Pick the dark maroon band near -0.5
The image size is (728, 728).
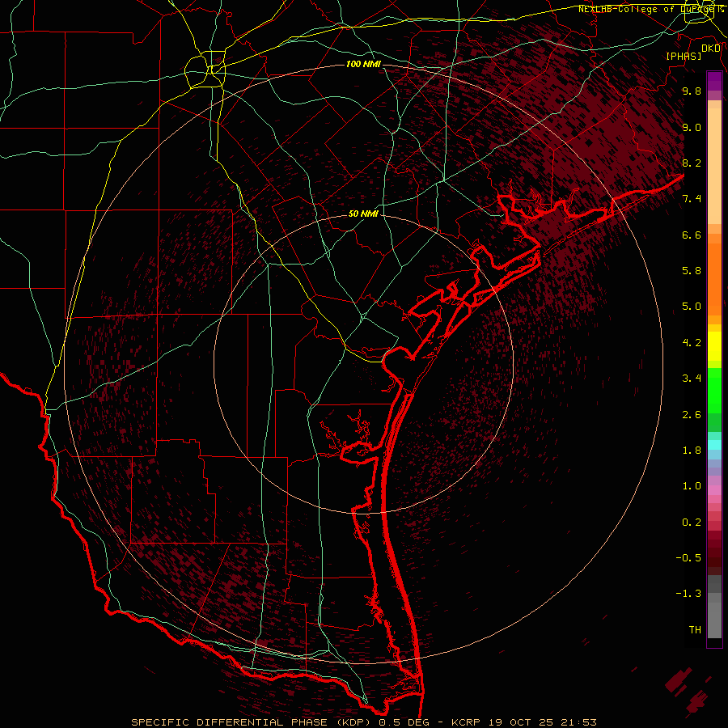click(x=714, y=557)
